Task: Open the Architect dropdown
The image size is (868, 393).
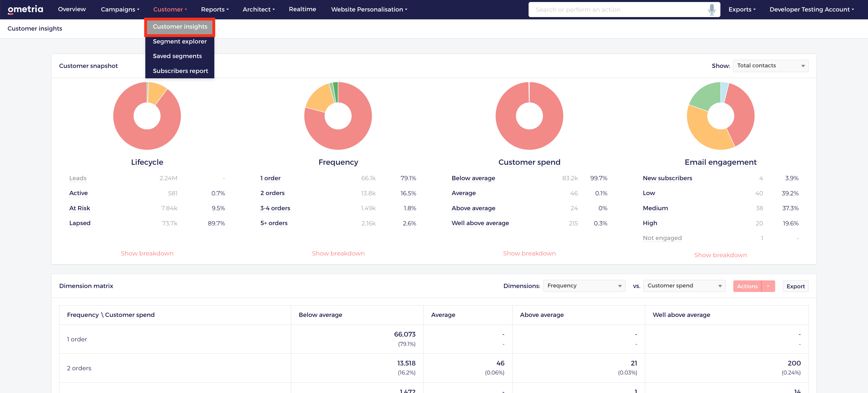Action: click(x=258, y=10)
